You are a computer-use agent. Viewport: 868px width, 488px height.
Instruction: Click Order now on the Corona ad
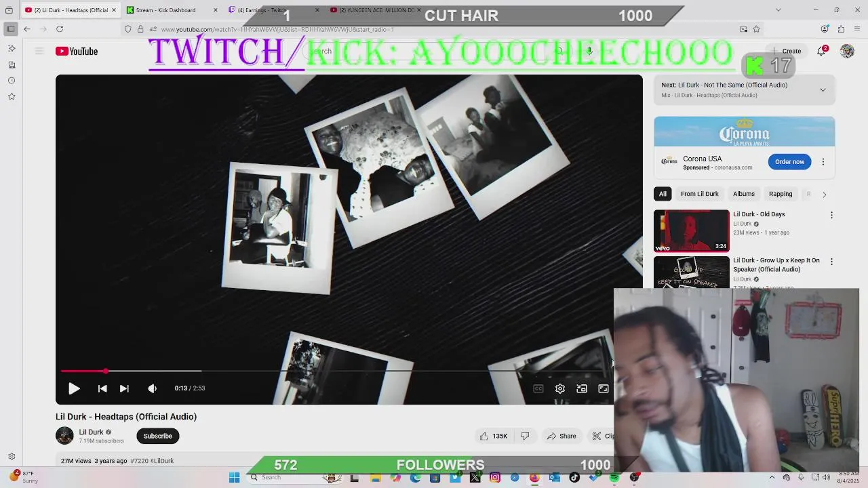789,161
